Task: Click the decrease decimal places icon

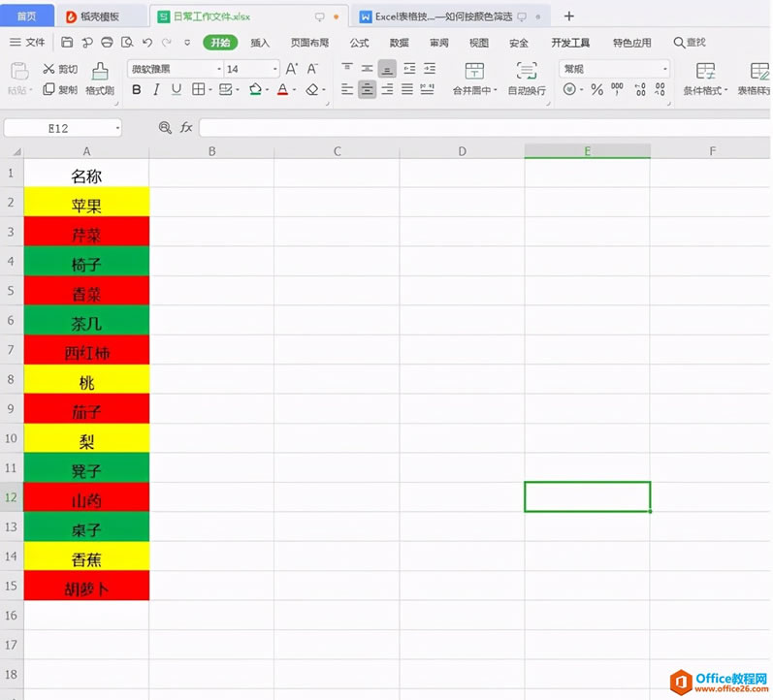Action: coord(660,89)
